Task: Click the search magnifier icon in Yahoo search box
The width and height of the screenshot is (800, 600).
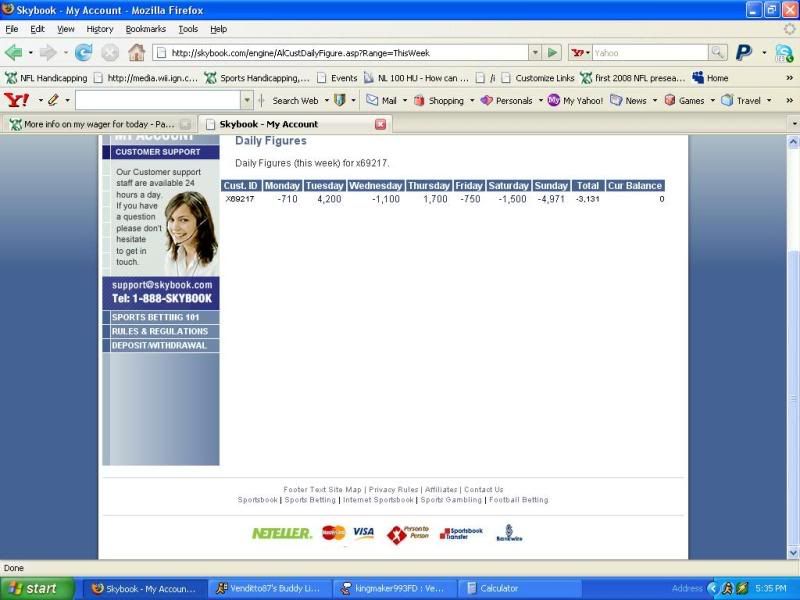Action: click(x=717, y=53)
